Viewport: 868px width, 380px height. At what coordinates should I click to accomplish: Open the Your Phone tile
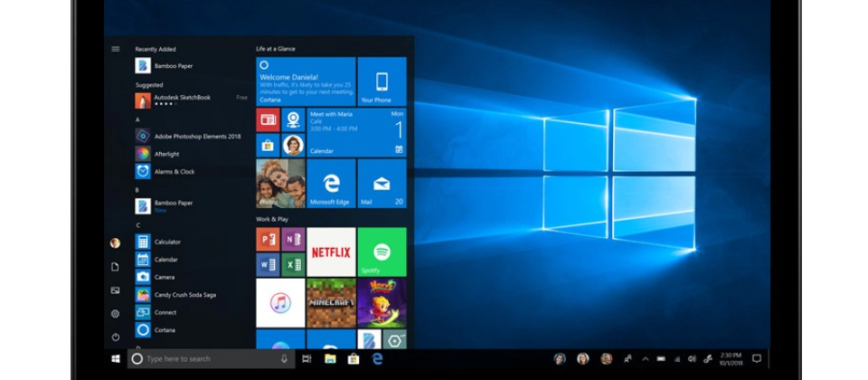click(382, 81)
